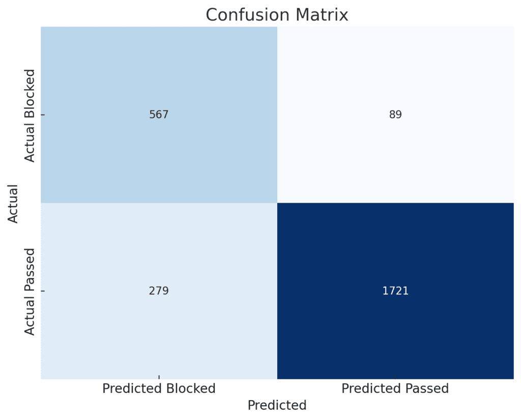Click the number 1721 text

395,291
